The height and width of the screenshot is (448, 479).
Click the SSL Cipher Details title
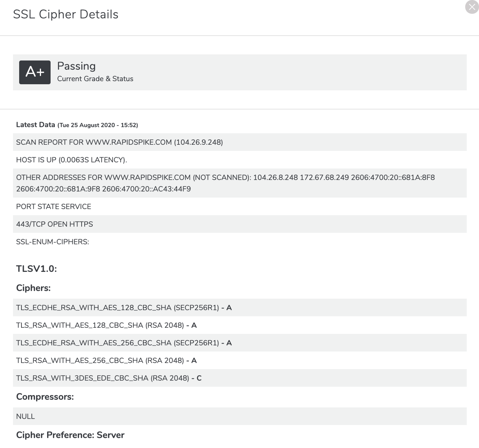point(66,14)
